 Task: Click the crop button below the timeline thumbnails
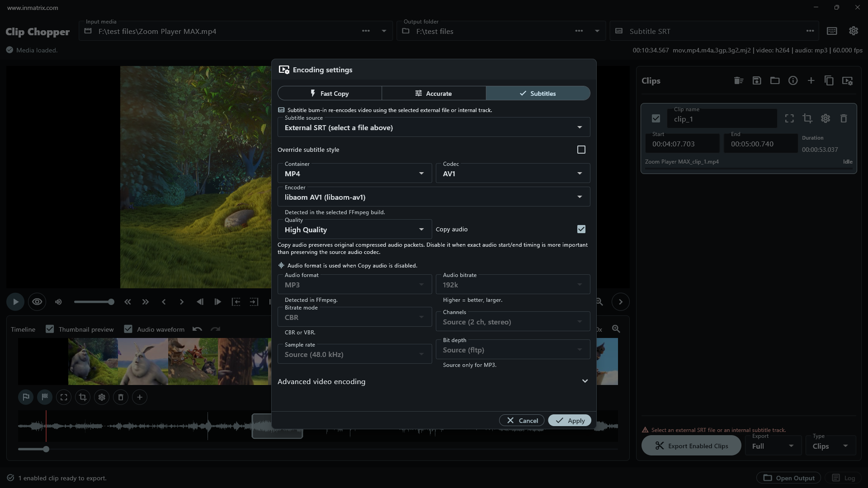pos(83,397)
